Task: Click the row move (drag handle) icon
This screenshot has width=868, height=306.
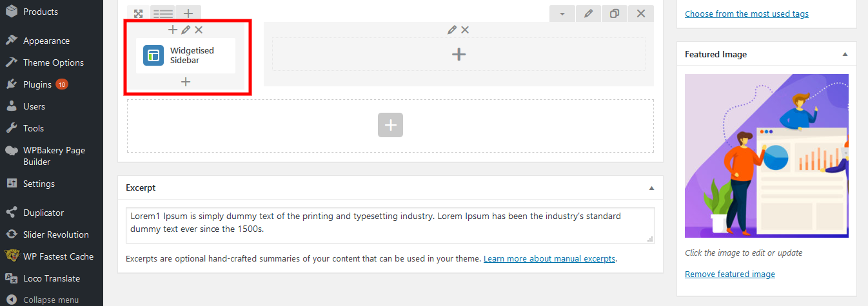Action: click(x=139, y=14)
